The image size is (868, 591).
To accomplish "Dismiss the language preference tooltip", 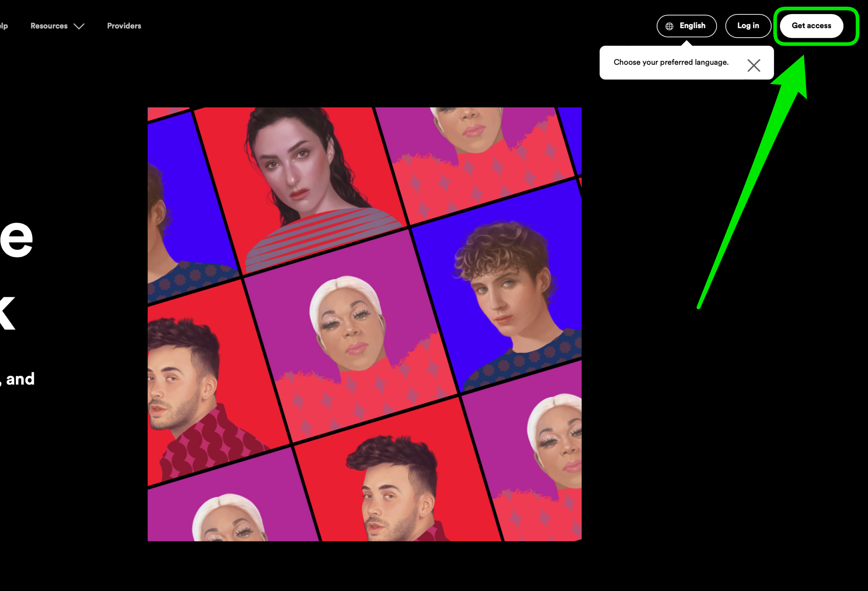I will click(754, 65).
